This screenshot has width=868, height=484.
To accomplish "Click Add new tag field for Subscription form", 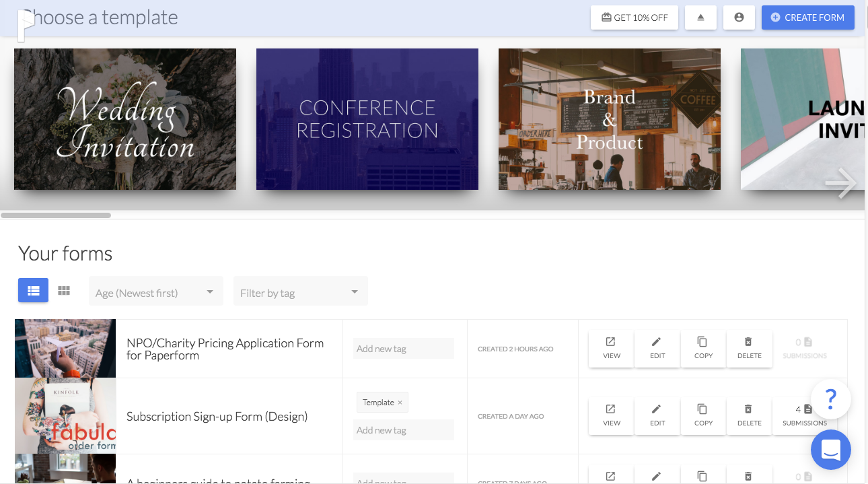I will (404, 430).
